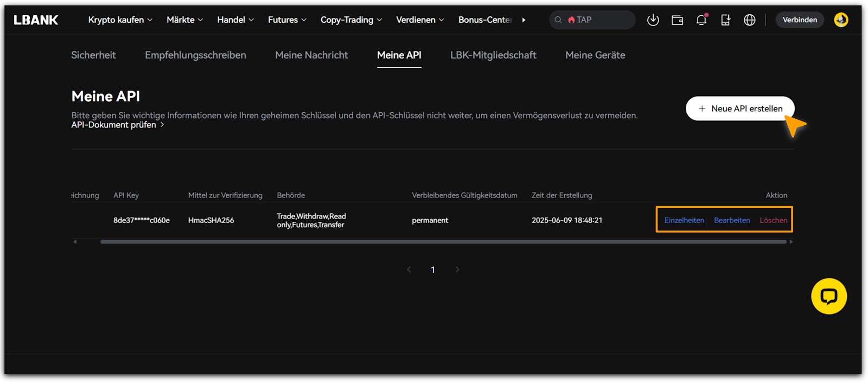Switch to the Sicherheit tab
Screen dimensions: 868x384
pyautogui.click(x=93, y=55)
